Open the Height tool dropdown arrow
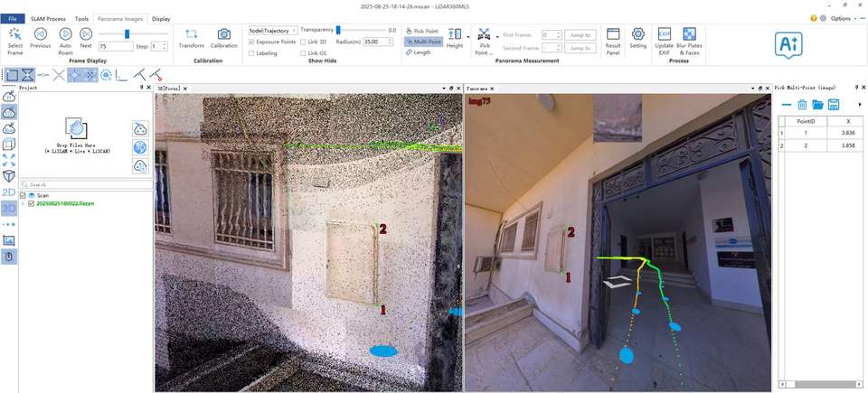 468,37
